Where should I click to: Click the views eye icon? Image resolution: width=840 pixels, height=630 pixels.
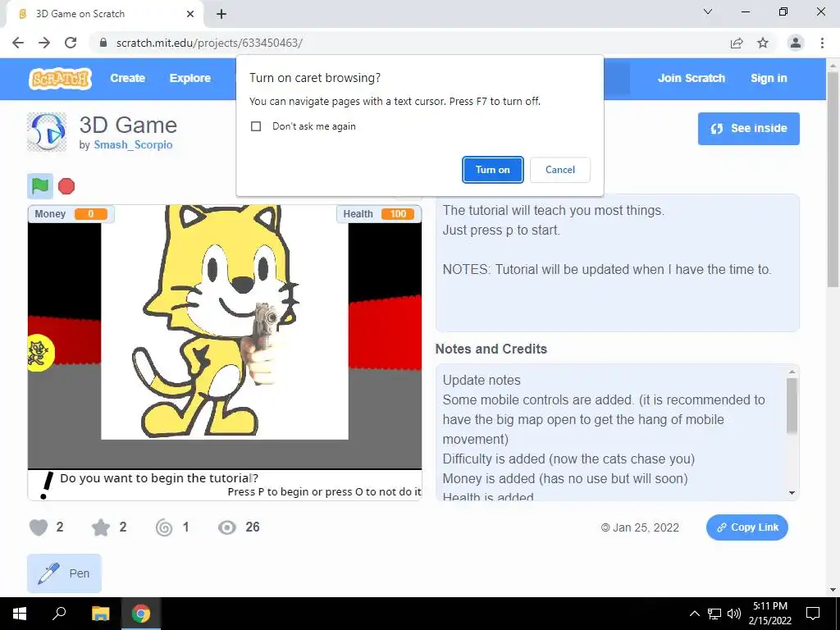click(x=227, y=527)
